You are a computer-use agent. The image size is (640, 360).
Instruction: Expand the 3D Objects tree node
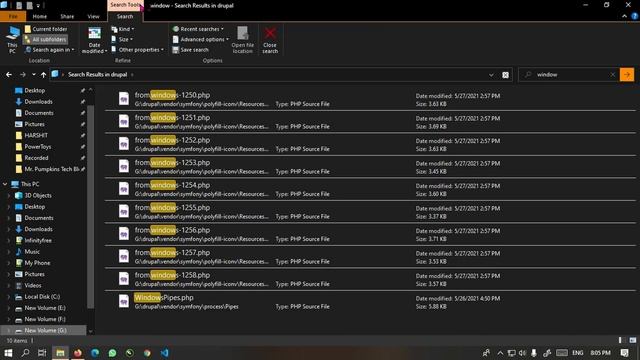point(9,196)
